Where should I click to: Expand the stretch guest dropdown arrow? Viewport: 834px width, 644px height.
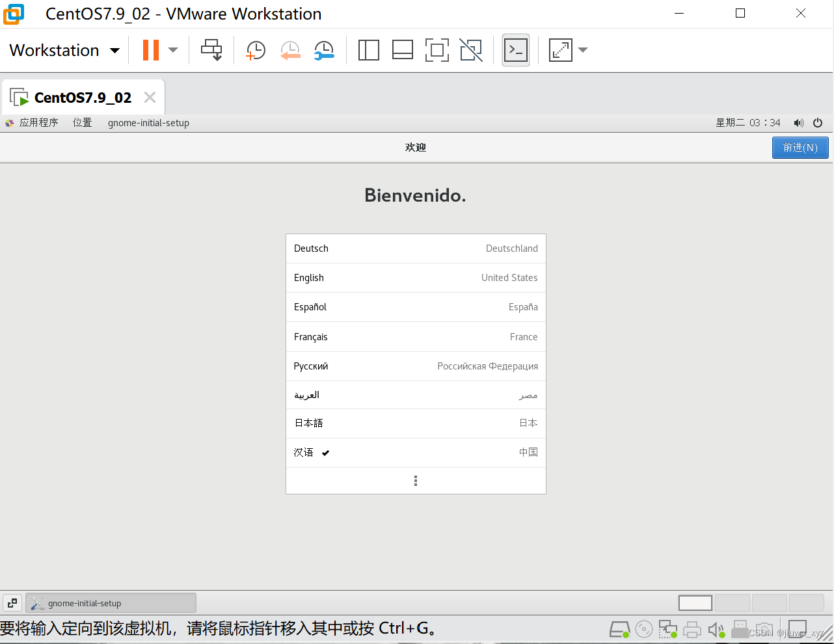coord(583,50)
